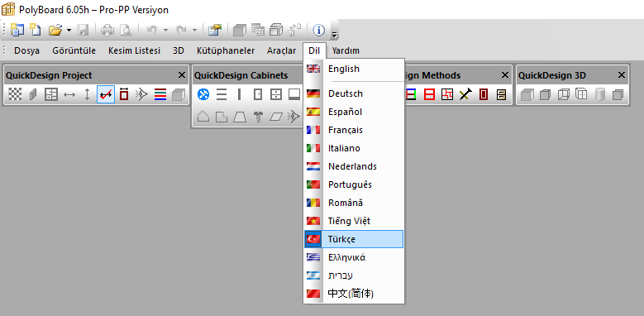
Task: Click the horizontal double-arrow width icon
Action: (69, 94)
